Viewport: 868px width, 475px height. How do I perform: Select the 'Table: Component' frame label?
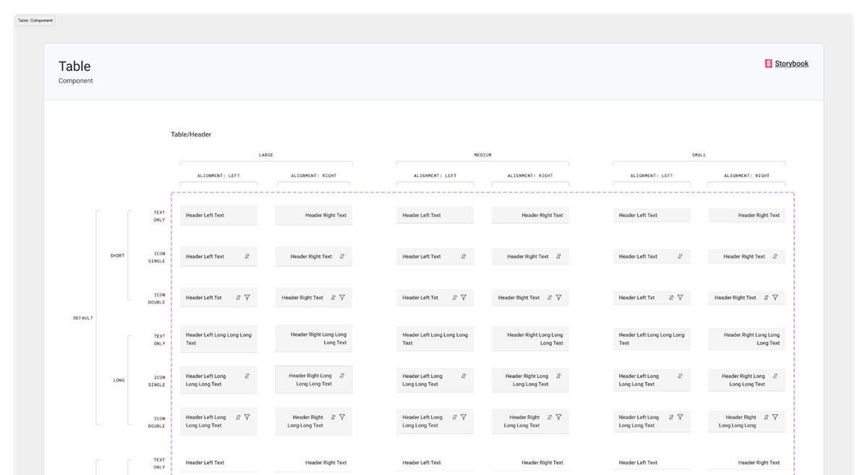click(x=35, y=20)
